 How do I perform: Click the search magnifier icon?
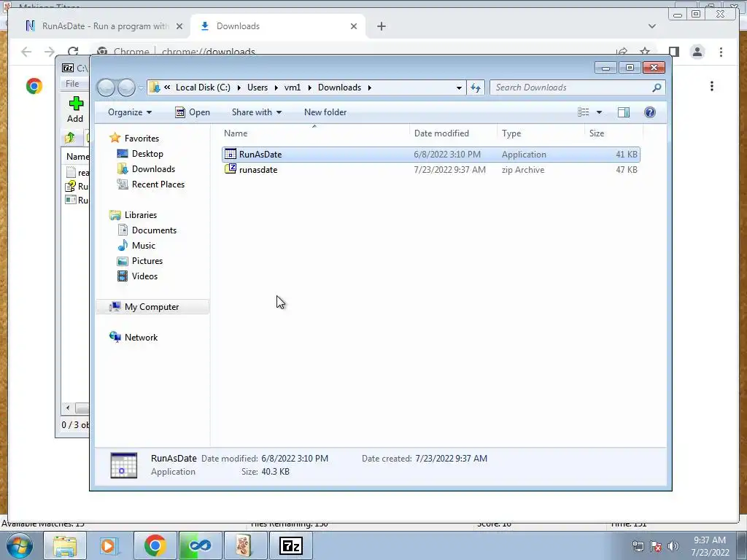pyautogui.click(x=657, y=87)
